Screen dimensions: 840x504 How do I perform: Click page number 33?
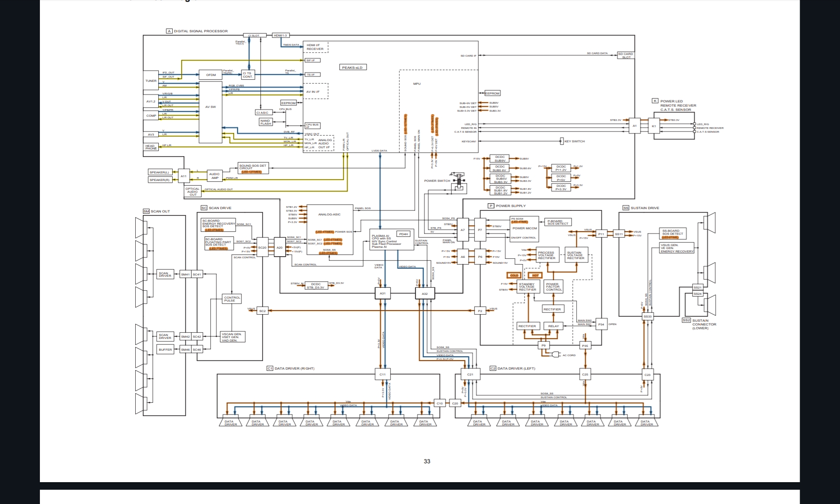point(427,461)
